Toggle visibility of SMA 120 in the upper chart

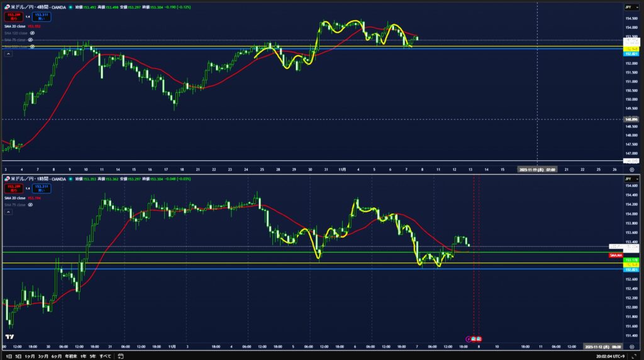tap(32, 33)
